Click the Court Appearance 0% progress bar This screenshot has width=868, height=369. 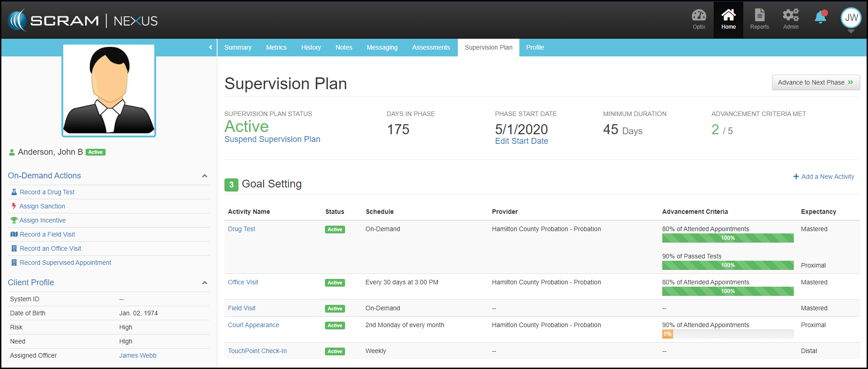727,334
